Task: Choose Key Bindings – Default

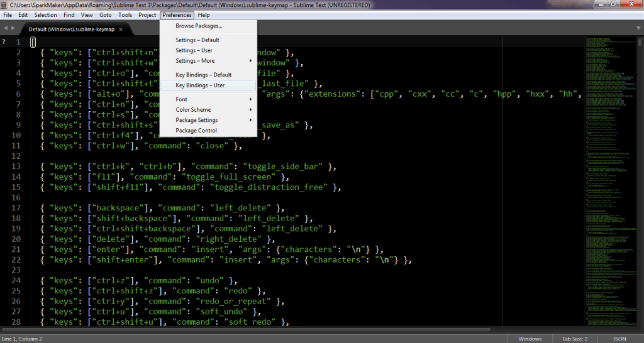Action: click(x=203, y=75)
